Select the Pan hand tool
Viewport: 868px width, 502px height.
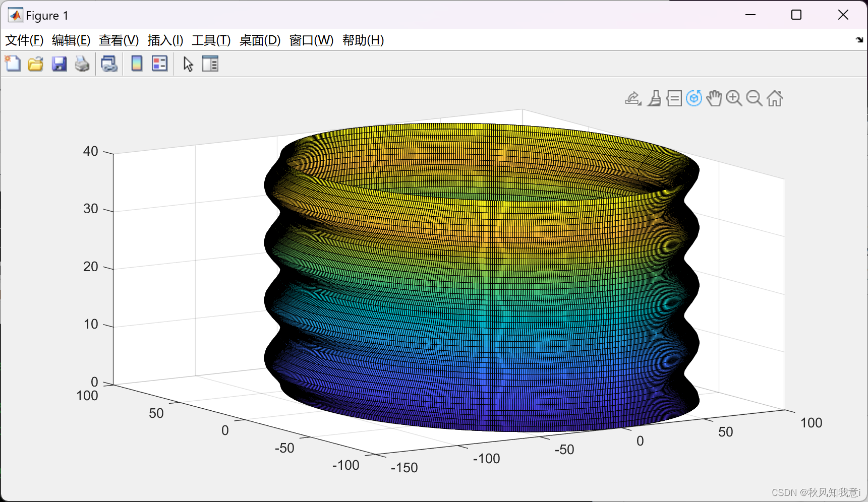coord(714,98)
